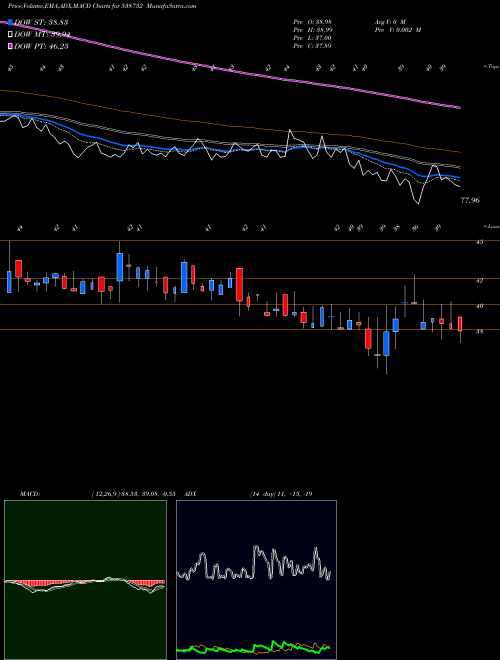Click the ADX '(14 day) 11, +15, -19' values
500x660 pixels.
281,494
